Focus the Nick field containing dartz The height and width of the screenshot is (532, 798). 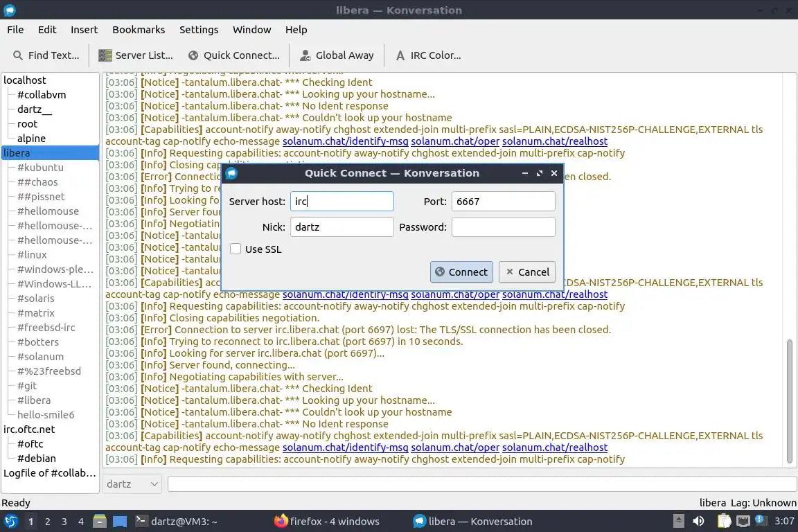point(342,227)
